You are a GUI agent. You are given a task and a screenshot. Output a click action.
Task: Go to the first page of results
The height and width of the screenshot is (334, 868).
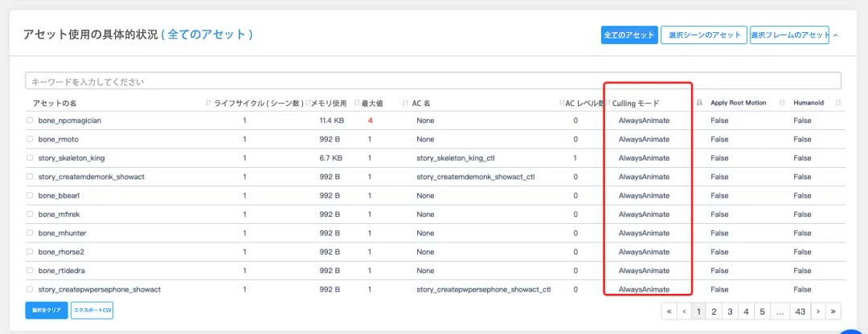click(669, 312)
